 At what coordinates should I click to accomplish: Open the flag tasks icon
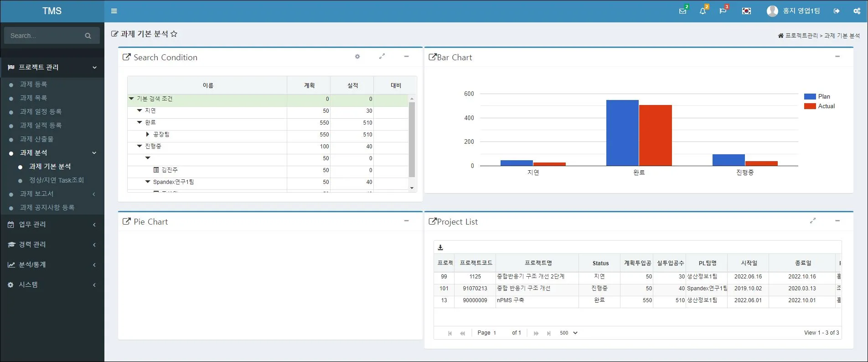[723, 11]
